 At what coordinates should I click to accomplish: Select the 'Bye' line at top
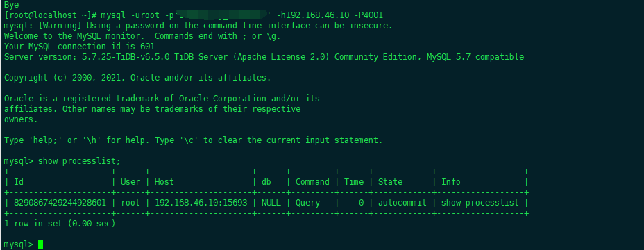(11, 5)
